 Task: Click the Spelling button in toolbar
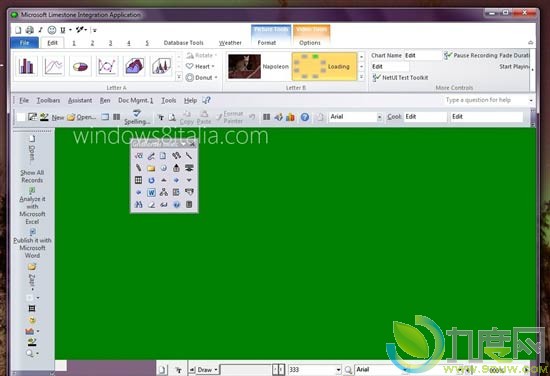click(137, 117)
